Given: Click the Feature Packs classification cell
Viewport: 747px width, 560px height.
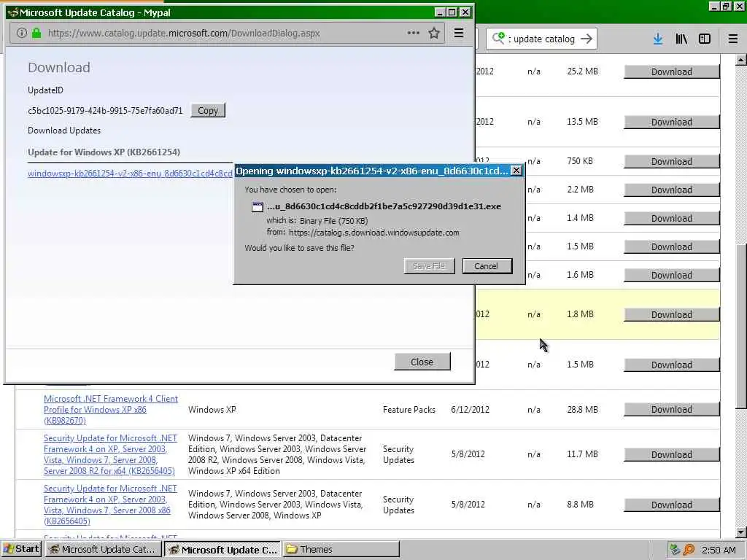Looking at the screenshot, I should click(409, 410).
